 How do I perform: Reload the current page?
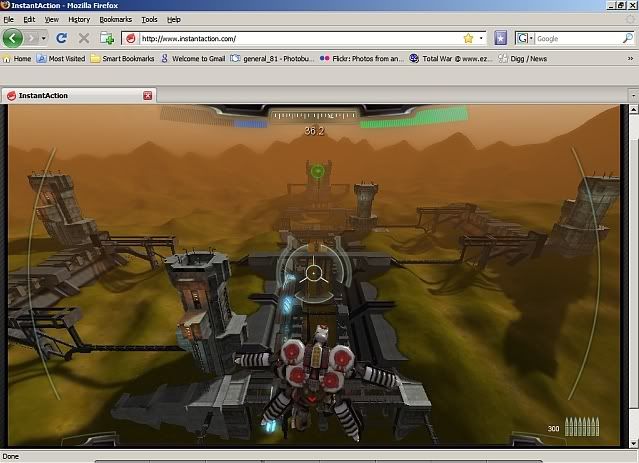[x=61, y=38]
